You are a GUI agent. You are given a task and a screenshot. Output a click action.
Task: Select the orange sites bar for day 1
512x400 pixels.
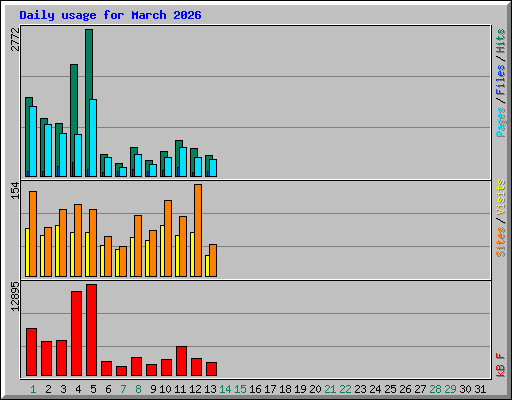pos(33,234)
